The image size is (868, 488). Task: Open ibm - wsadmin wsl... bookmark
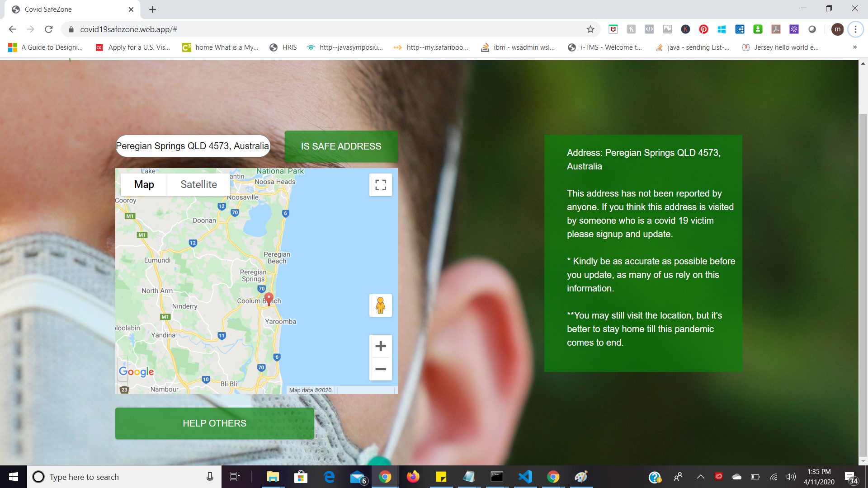[518, 47]
